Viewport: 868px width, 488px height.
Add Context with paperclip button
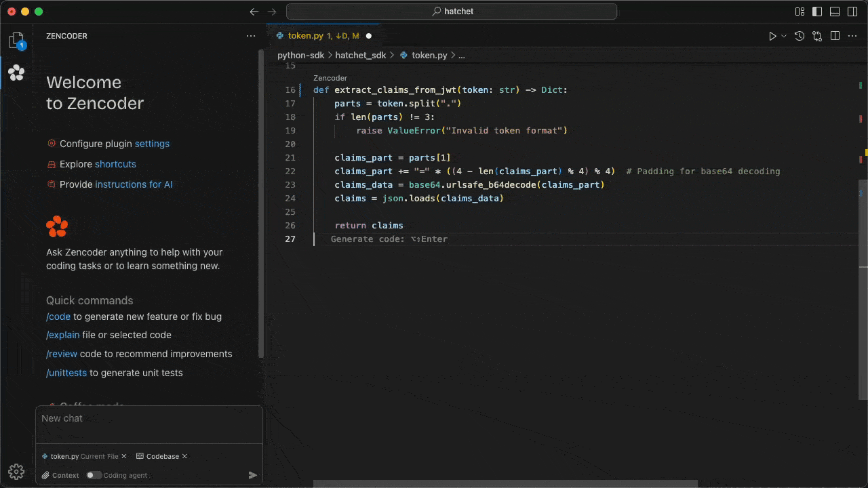pyautogui.click(x=60, y=475)
